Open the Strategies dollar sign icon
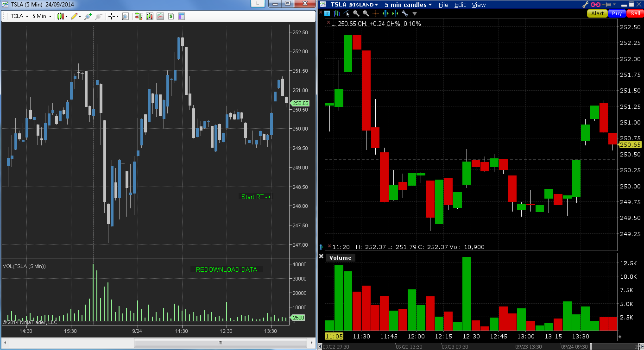 point(171,16)
